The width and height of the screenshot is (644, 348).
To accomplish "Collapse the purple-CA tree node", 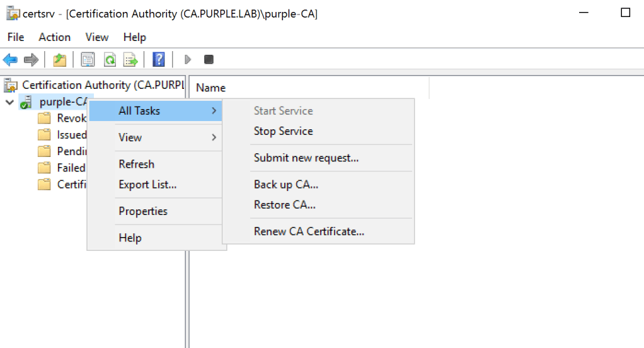I will (x=9, y=102).
